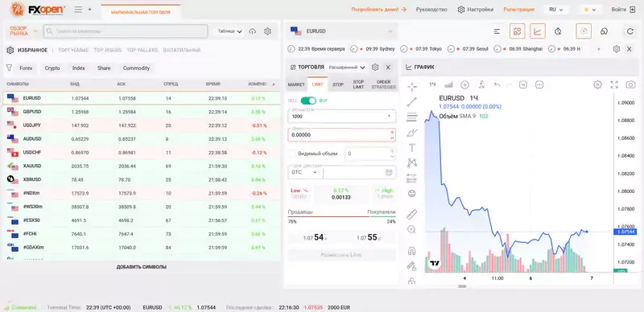Select the brush drawing tool on chart

coord(411,133)
